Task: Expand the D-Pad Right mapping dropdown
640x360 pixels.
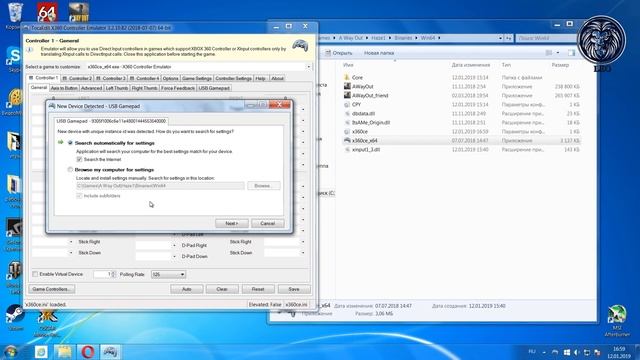Action: pyautogui.click(x=174, y=245)
